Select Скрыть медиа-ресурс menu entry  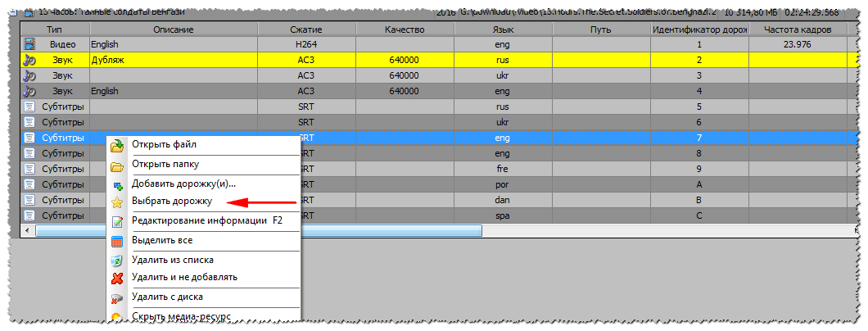point(181,316)
